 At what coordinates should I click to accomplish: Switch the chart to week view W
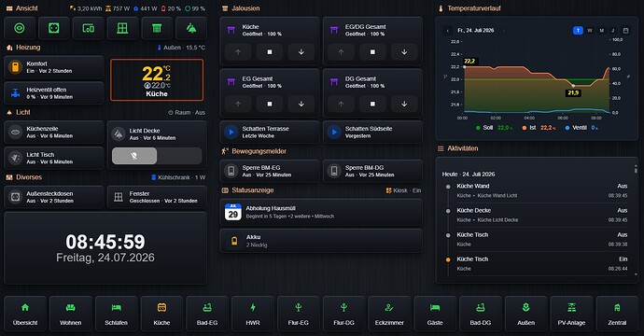click(x=590, y=31)
